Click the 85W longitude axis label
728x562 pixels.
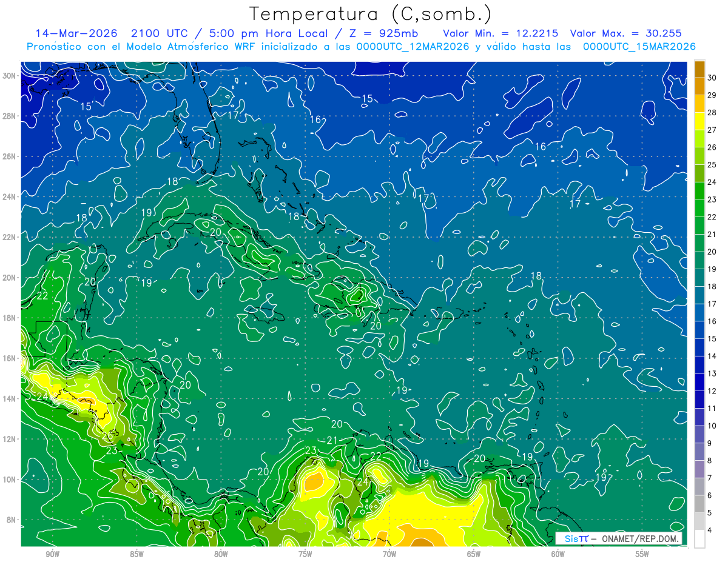pos(136,554)
